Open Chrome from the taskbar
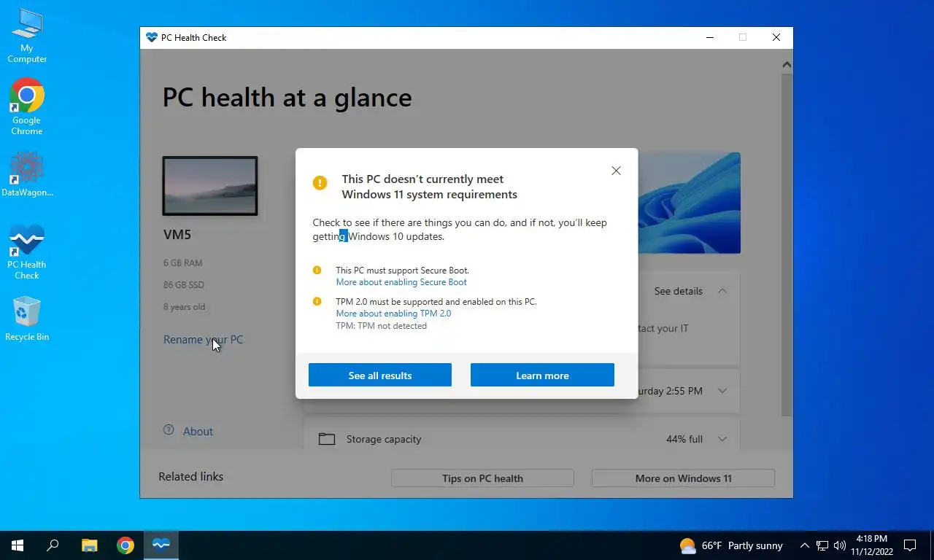934x560 pixels. click(126, 545)
